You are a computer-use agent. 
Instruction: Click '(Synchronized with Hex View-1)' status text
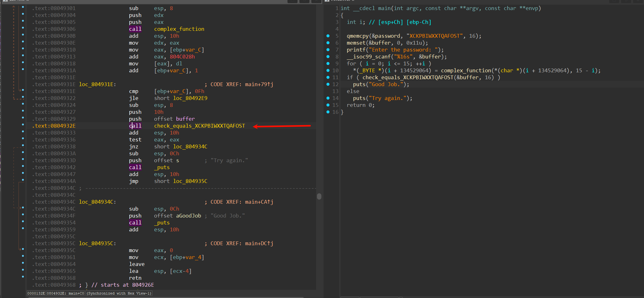pyautogui.click(x=119, y=293)
